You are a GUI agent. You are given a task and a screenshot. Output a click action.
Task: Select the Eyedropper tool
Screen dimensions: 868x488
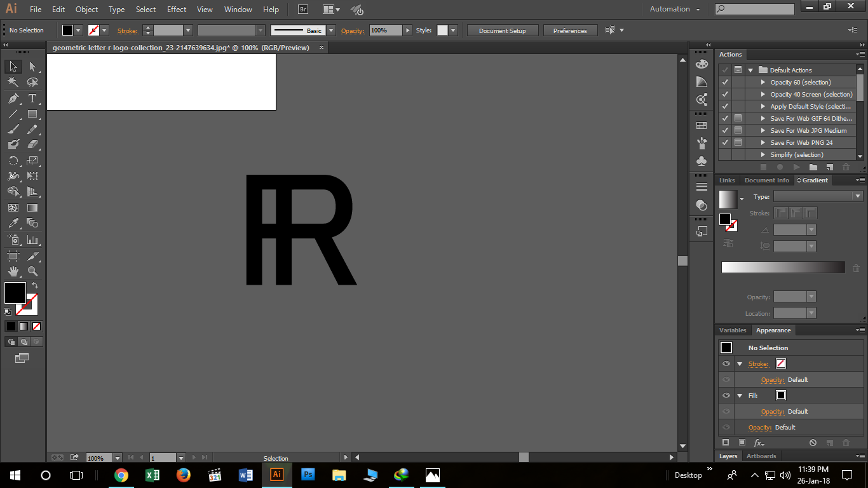click(x=13, y=223)
